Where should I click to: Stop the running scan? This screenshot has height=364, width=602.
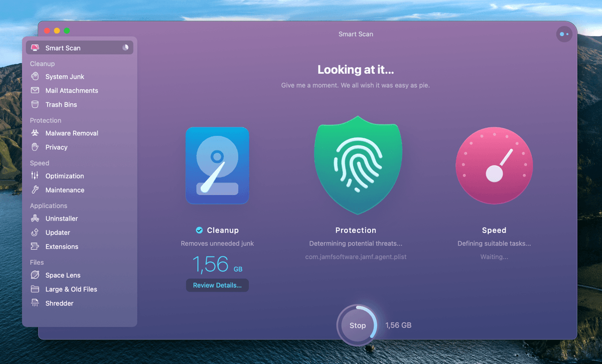click(357, 325)
